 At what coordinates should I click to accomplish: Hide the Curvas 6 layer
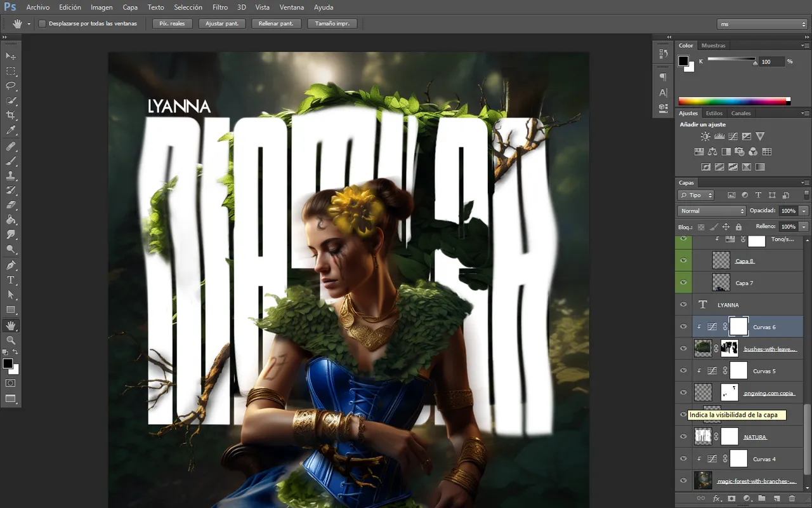tap(683, 326)
